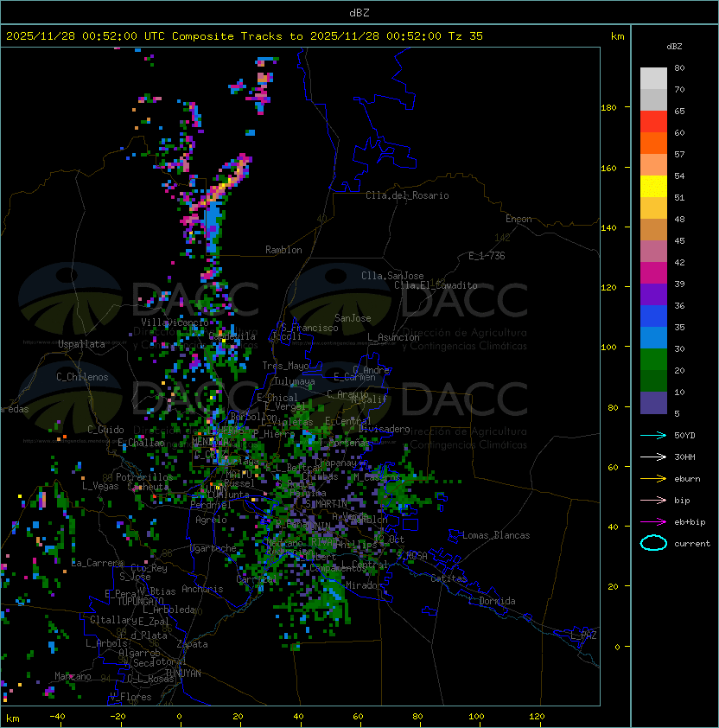
Task: Click the 'E_1-736' map label
Action: [487, 256]
